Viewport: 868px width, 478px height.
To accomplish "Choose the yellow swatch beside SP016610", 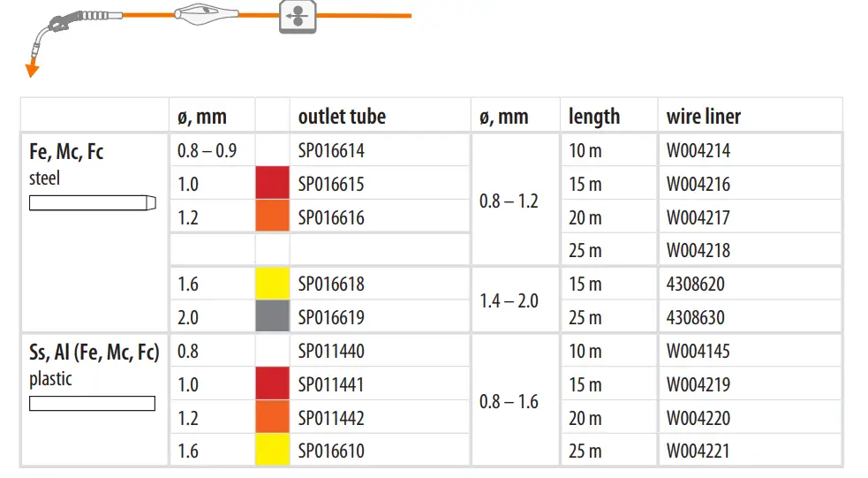I will tap(272, 451).
